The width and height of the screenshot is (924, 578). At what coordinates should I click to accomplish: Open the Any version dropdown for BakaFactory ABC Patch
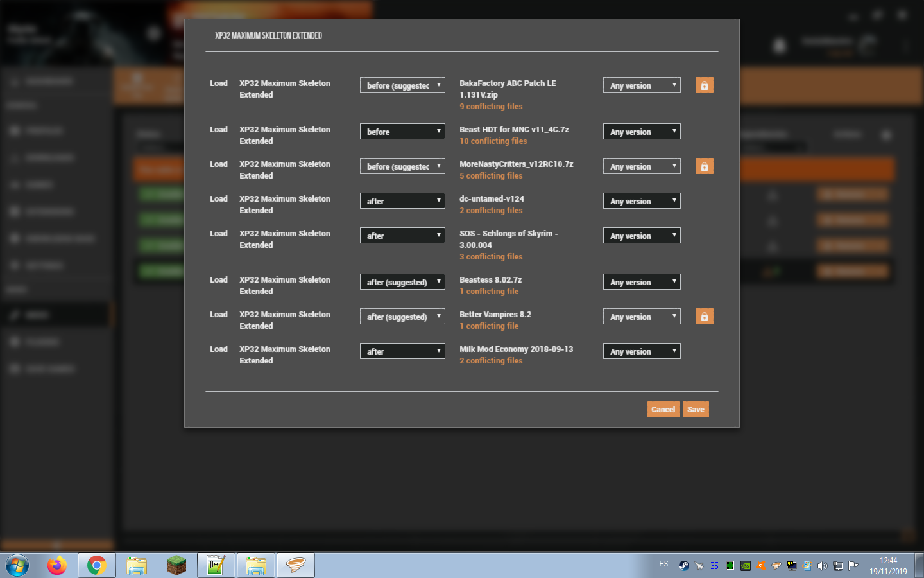pos(642,85)
